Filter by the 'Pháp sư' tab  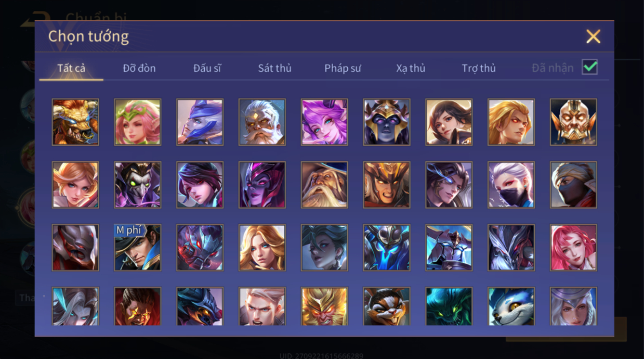[x=343, y=68]
